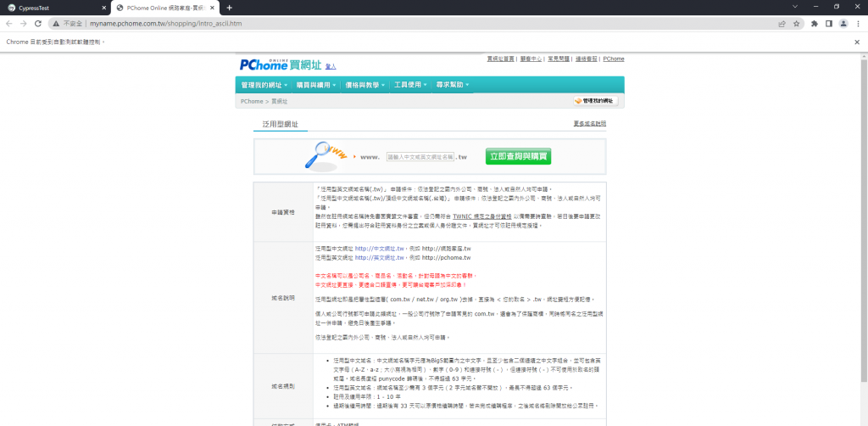Click the 域名說明 row label
Viewport: 868px width, 426px height.
(283, 298)
